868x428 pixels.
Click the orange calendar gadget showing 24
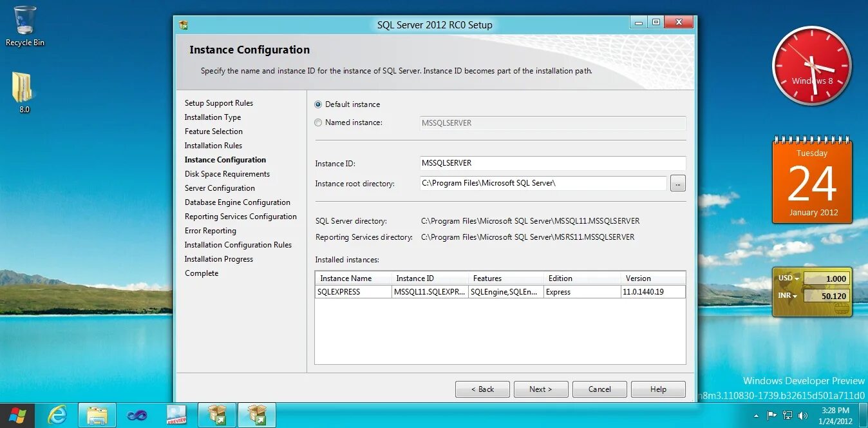(812, 180)
